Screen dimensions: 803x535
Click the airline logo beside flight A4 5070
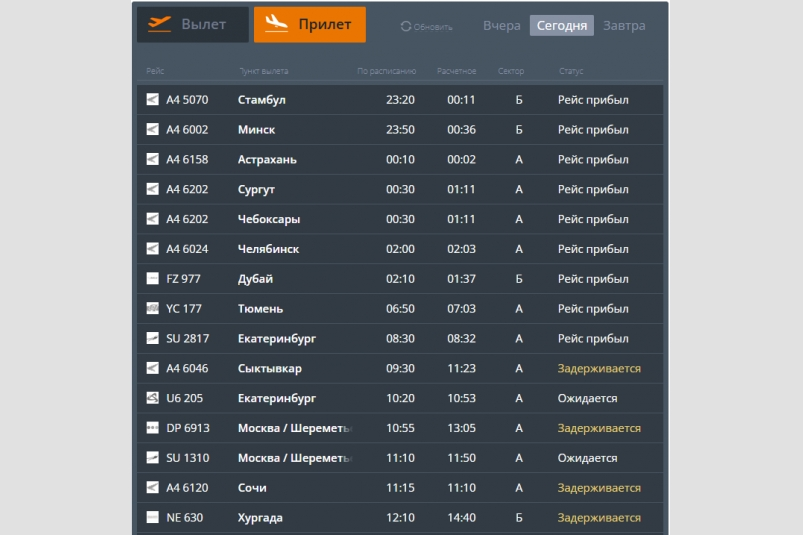click(x=153, y=100)
